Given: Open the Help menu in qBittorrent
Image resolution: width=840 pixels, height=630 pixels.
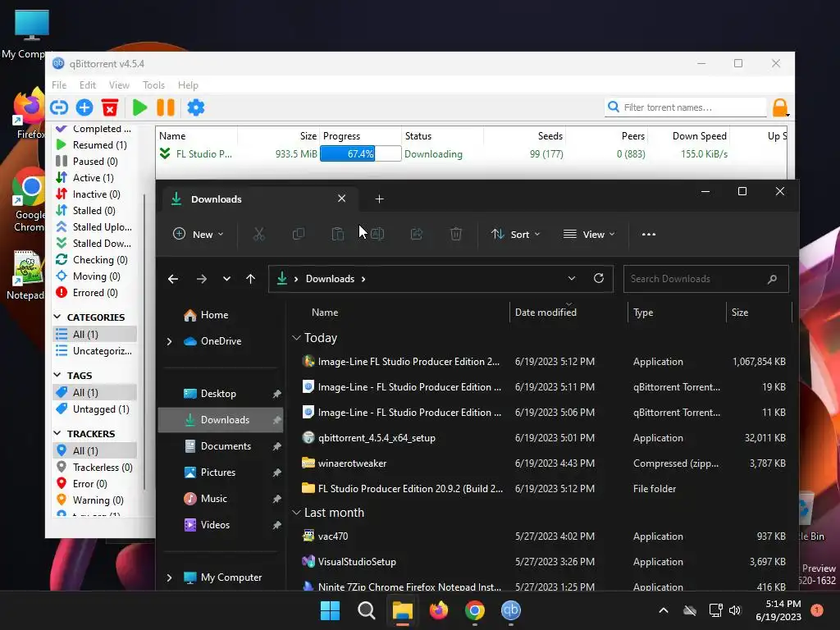Looking at the screenshot, I should coord(188,85).
